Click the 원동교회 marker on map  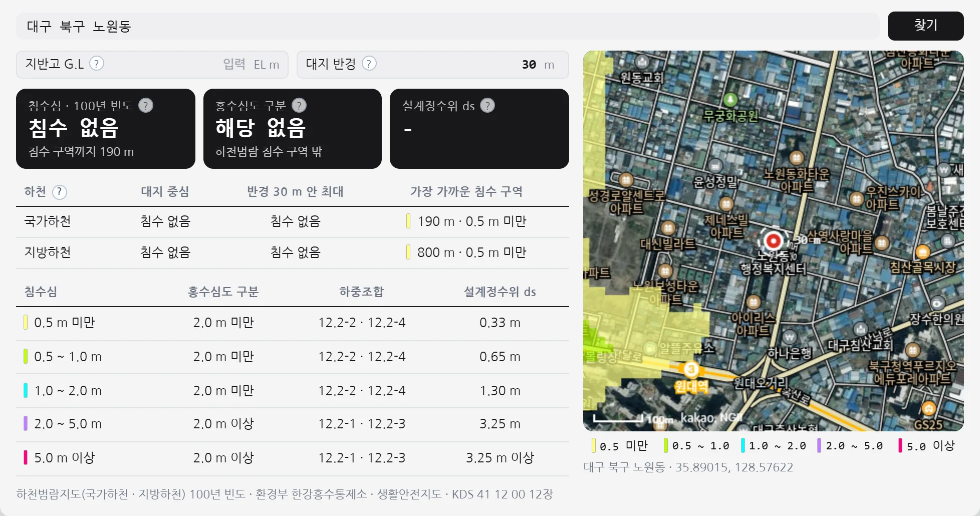642,62
